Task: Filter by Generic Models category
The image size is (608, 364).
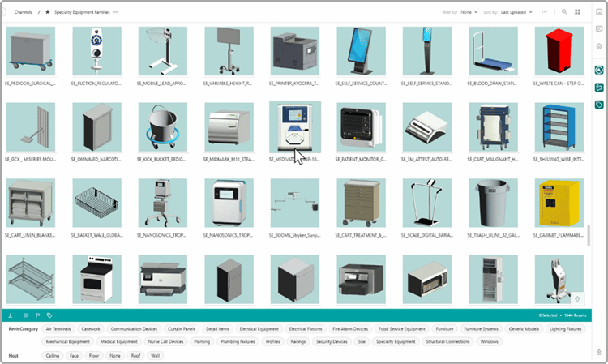Action: pyautogui.click(x=524, y=329)
